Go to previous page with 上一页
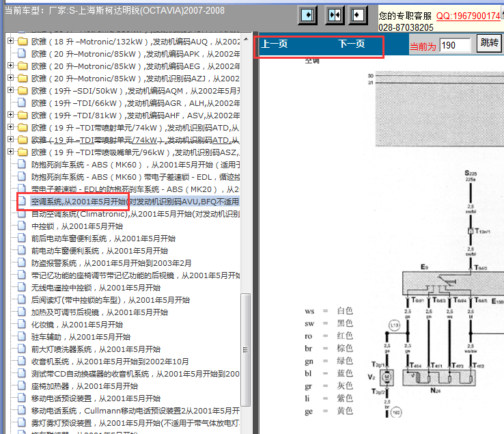Viewport: 504px width, 434px height. click(x=275, y=44)
